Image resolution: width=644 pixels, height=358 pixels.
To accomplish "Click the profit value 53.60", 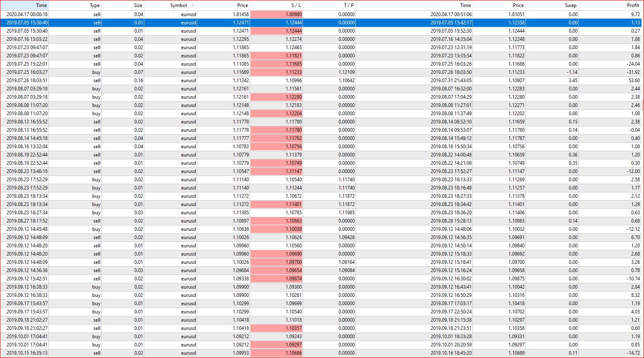I will (634, 81).
